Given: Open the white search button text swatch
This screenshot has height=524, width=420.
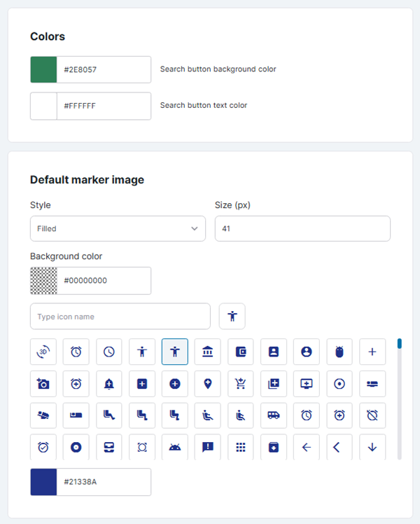Looking at the screenshot, I should pos(43,106).
